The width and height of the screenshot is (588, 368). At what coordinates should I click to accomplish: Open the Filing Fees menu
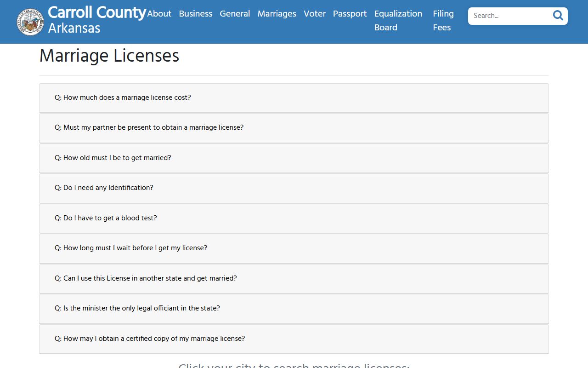[x=443, y=21]
